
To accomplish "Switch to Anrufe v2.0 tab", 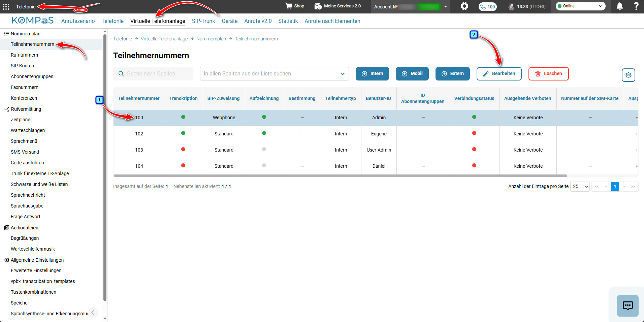I will tap(258, 21).
